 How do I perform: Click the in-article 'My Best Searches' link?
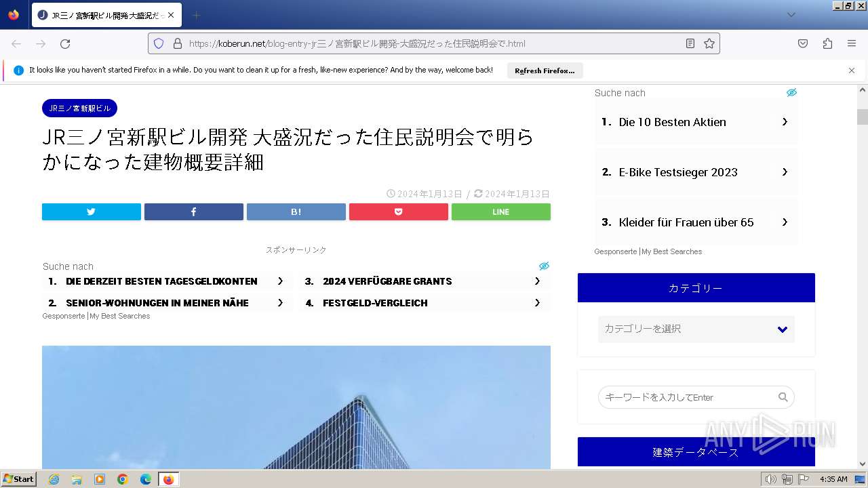point(120,316)
